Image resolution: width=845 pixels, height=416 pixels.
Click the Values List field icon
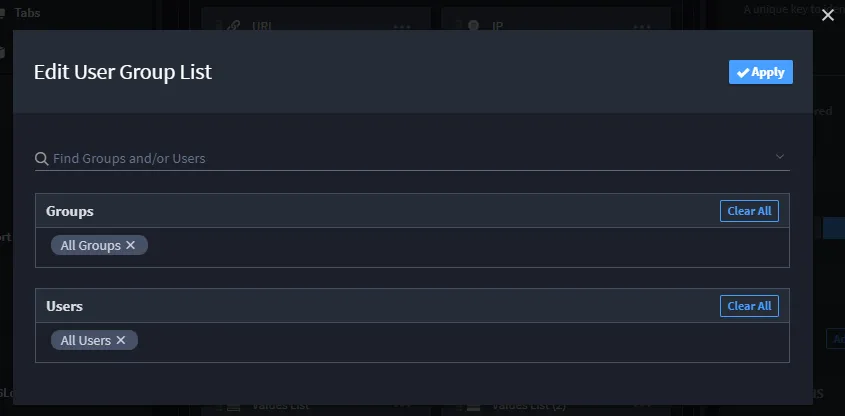coord(233,407)
